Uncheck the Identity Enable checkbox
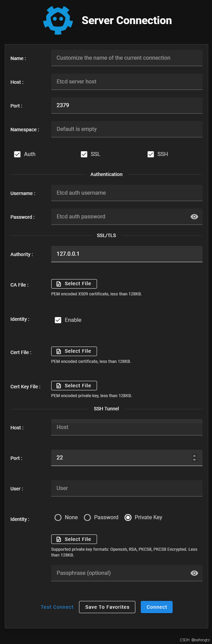 (x=58, y=320)
